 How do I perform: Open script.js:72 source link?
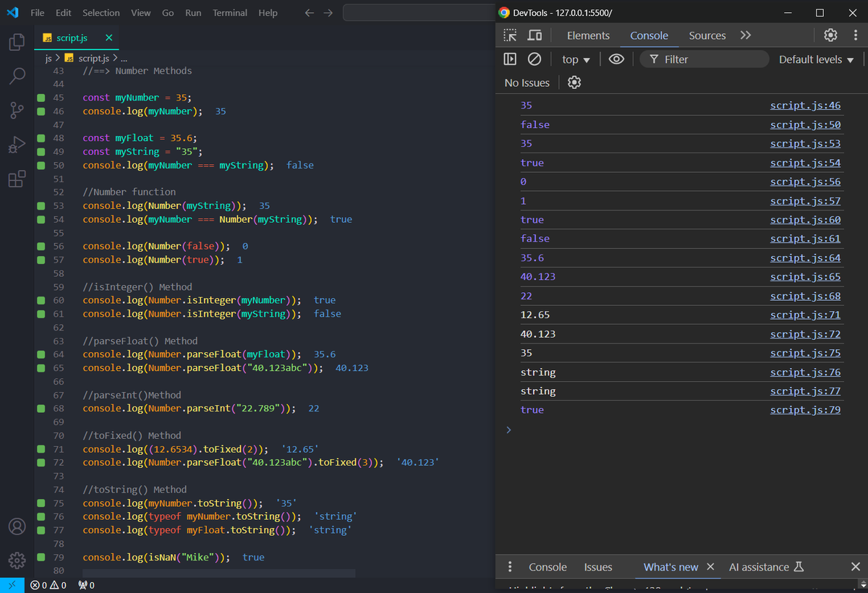(805, 334)
